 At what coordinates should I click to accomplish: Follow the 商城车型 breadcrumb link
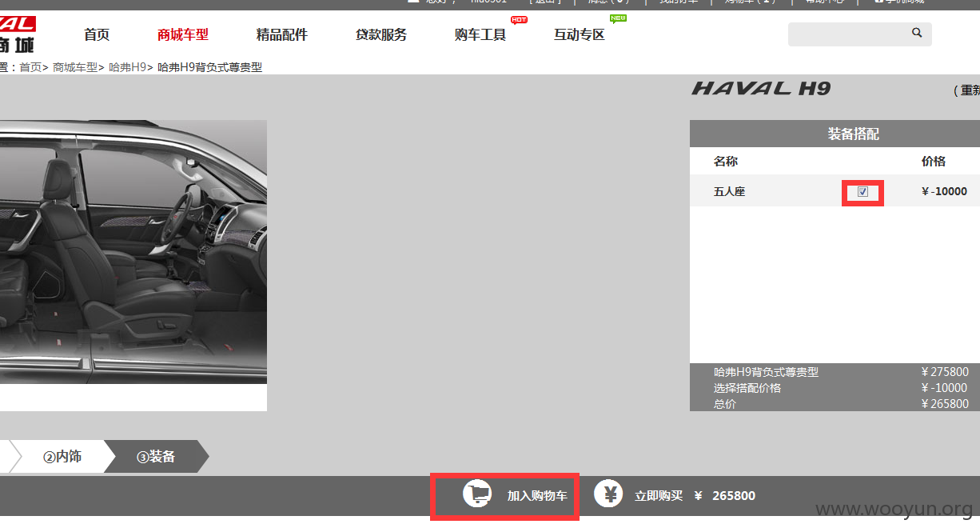click(74, 68)
